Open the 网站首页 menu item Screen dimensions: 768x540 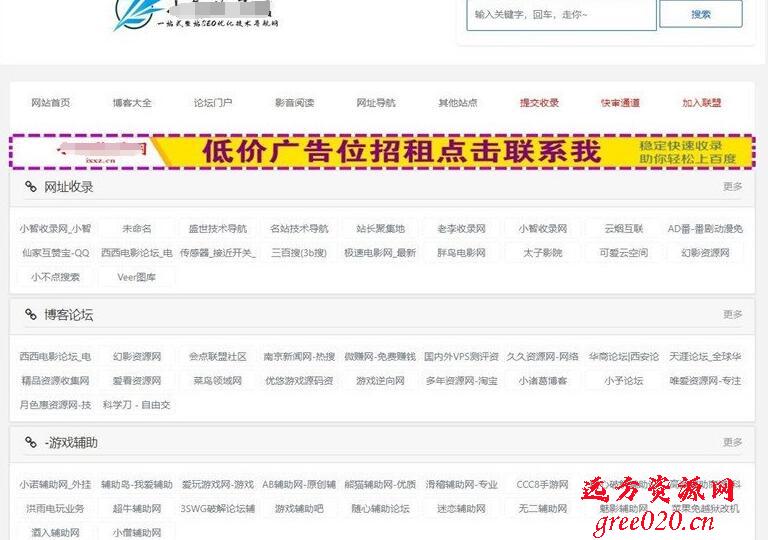click(x=51, y=103)
